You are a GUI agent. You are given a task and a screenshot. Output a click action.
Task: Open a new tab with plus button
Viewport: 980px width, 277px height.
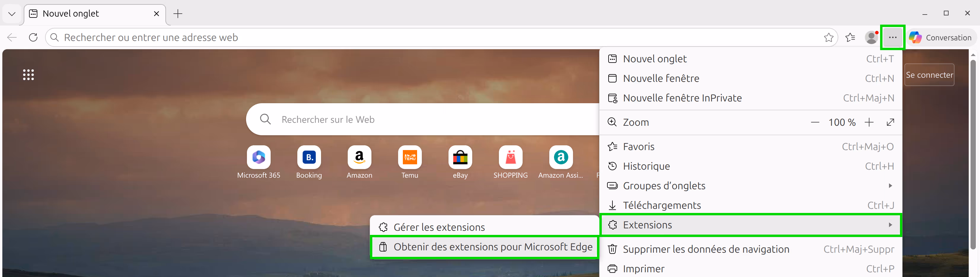tap(178, 14)
